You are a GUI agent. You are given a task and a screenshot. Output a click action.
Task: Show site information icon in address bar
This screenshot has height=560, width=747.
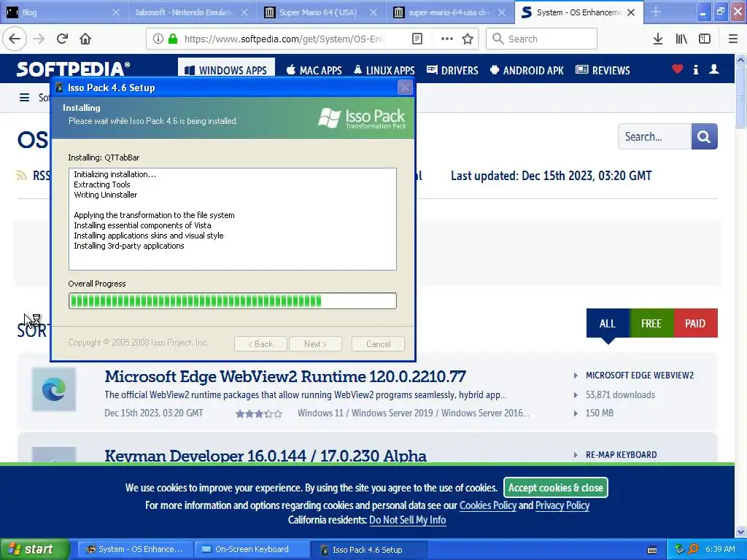coord(158,39)
